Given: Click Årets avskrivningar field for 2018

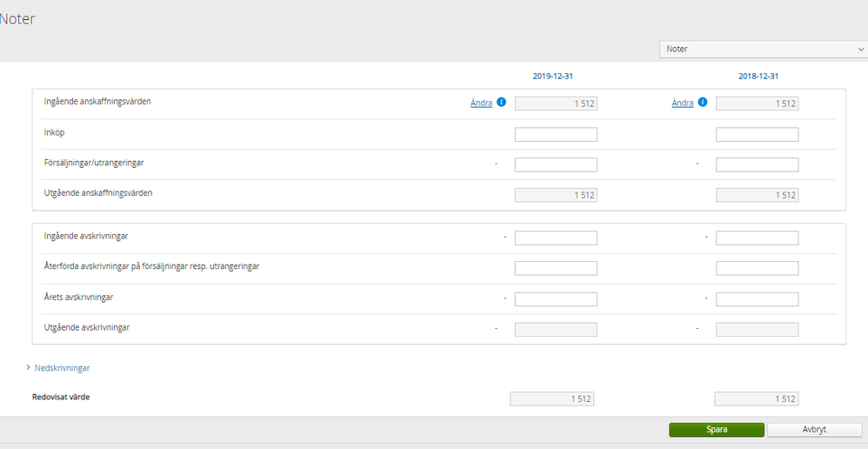Looking at the screenshot, I should point(757,299).
